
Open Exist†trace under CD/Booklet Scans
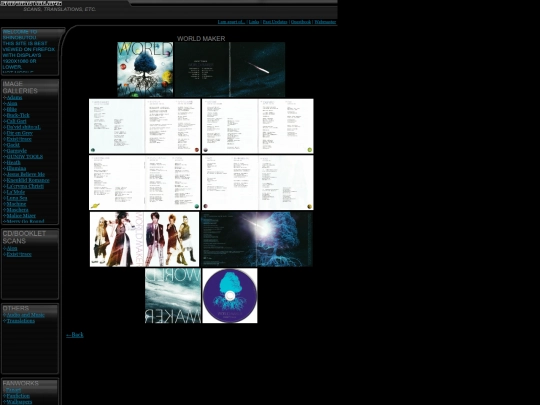tap(19, 254)
